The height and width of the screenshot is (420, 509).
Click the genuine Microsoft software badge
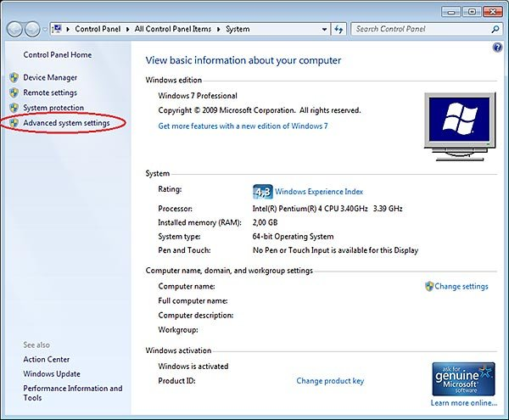[x=463, y=378]
